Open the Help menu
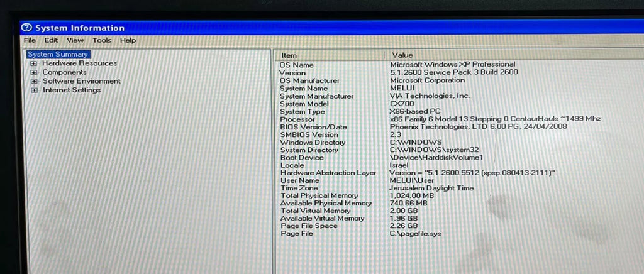This screenshot has width=644, height=274. [128, 40]
